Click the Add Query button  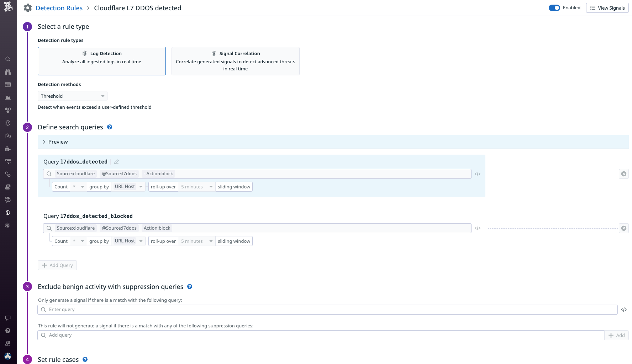[x=57, y=265]
